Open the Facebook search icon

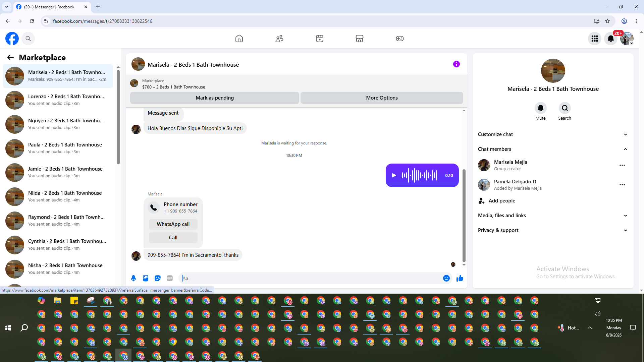28,39
